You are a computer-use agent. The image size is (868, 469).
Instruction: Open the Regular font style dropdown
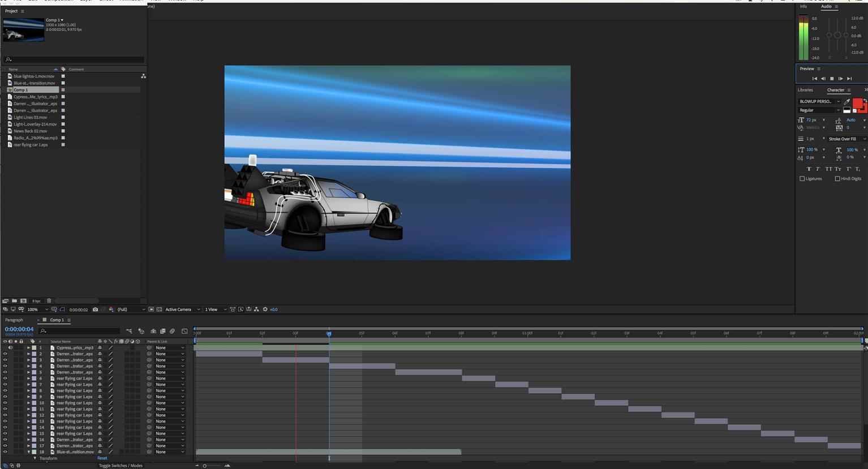tap(819, 110)
